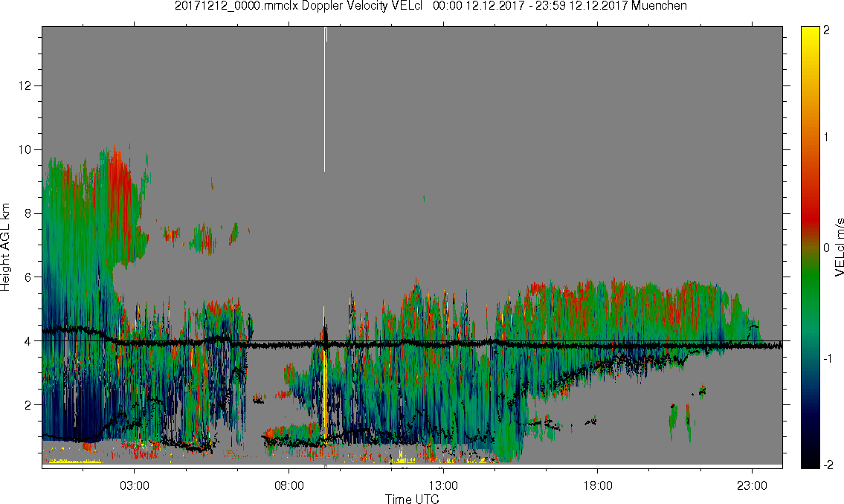Click the 'Time UTC' axis title
844x504 pixels.
pyautogui.click(x=412, y=499)
